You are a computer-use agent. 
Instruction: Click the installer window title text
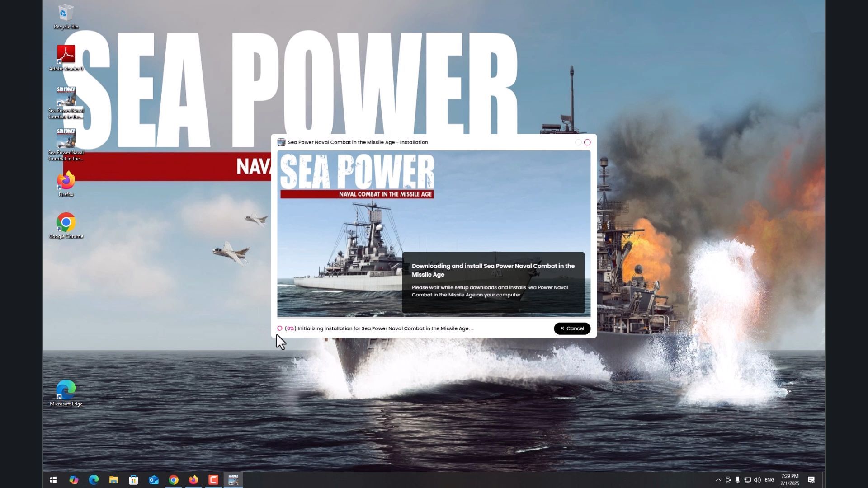point(358,142)
